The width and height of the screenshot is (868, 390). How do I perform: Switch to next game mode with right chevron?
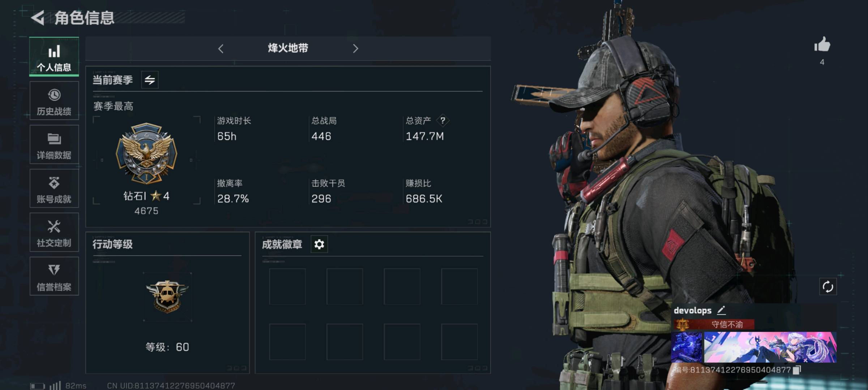pyautogui.click(x=355, y=48)
